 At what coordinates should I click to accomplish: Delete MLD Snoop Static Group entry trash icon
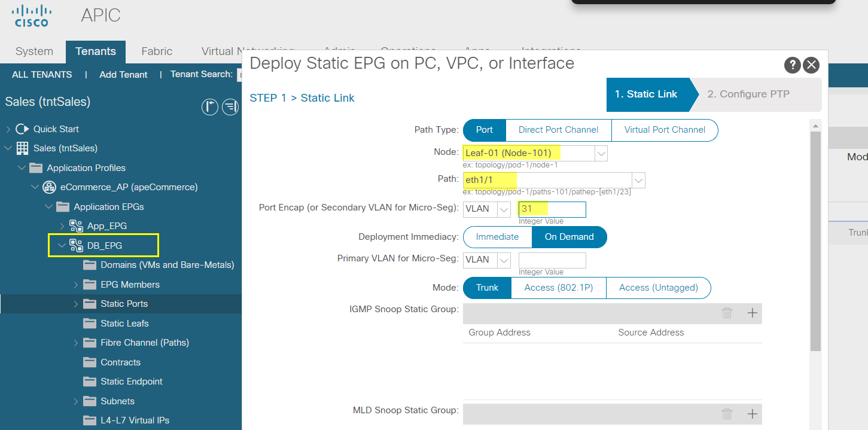[727, 414]
